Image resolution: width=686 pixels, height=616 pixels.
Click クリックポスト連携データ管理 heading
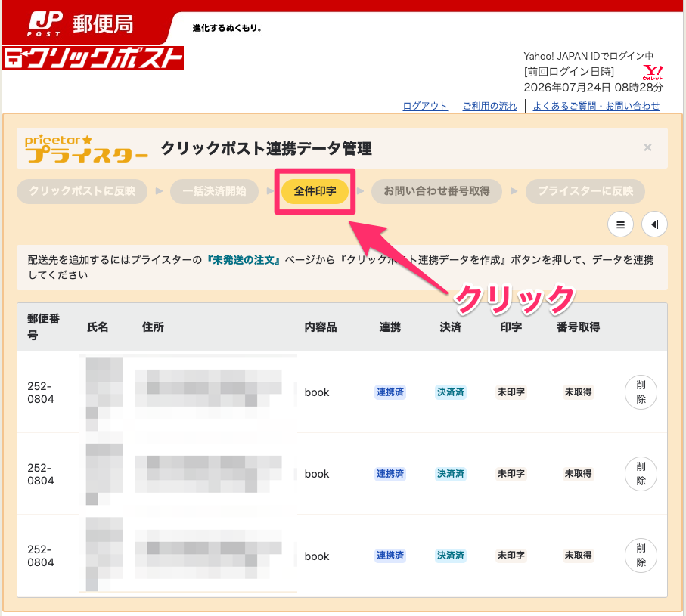click(266, 149)
